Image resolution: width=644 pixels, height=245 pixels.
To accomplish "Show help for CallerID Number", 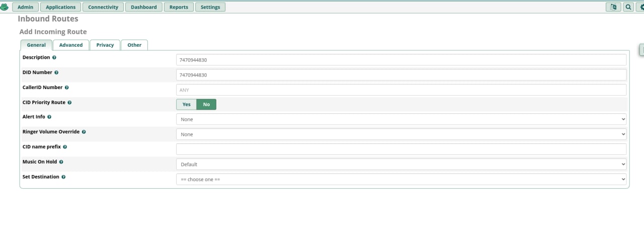I will coord(66,88).
